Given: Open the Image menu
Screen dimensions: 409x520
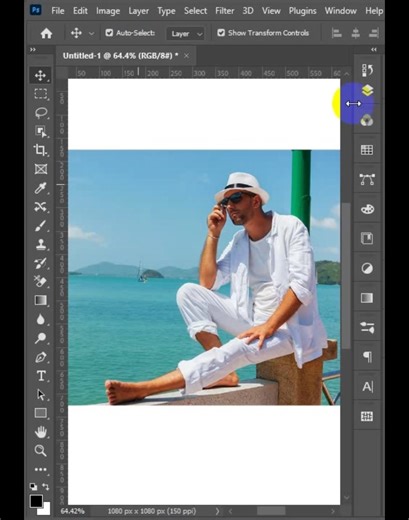Looking at the screenshot, I should click(108, 11).
